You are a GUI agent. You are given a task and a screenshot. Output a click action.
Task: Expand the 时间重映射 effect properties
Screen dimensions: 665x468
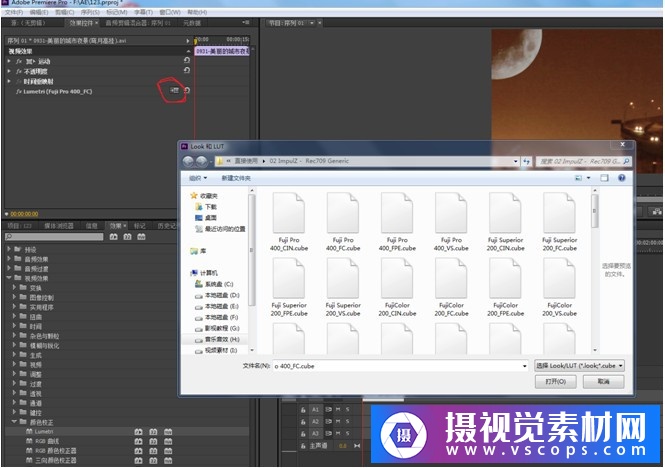pyautogui.click(x=9, y=81)
